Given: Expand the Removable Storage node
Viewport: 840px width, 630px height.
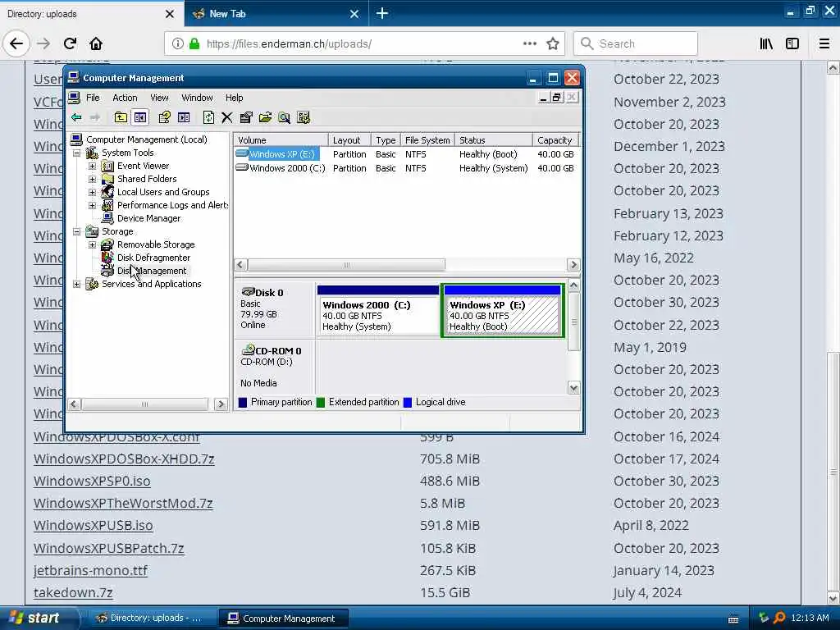Looking at the screenshot, I should (x=92, y=244).
